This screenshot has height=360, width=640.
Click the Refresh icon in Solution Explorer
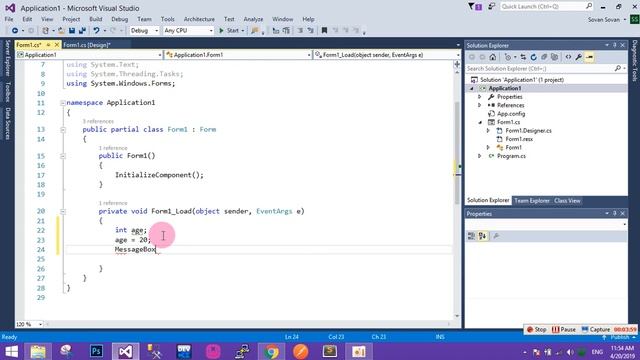(x=533, y=57)
